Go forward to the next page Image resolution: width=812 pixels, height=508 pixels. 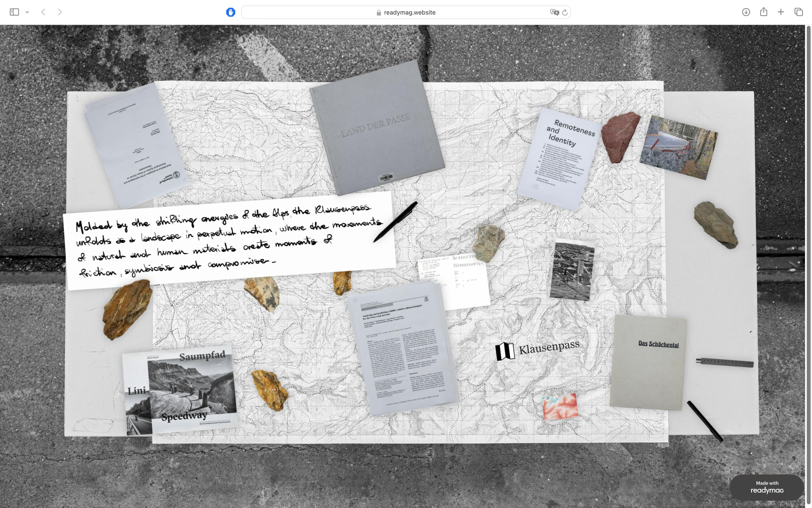click(60, 12)
